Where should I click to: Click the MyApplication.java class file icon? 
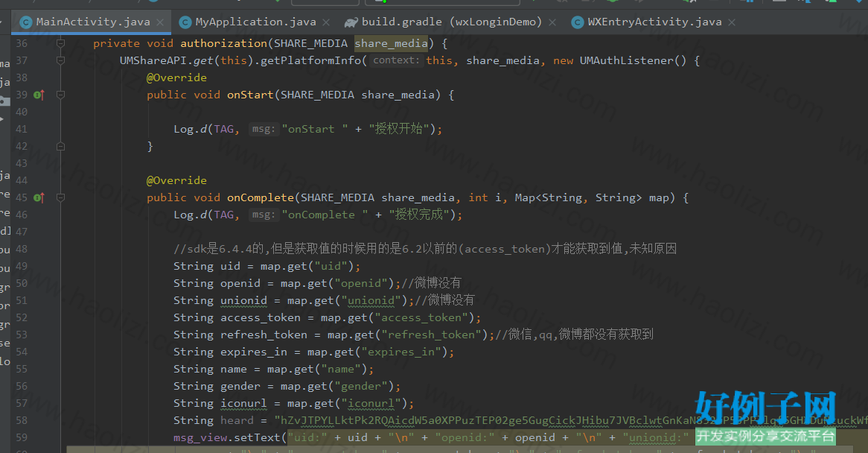coord(185,22)
